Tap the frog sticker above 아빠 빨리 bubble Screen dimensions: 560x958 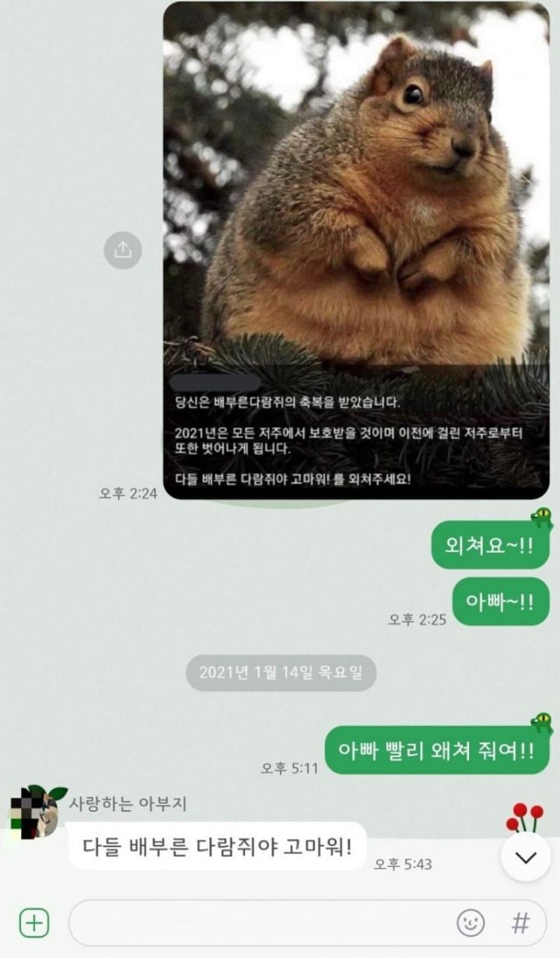(541, 721)
